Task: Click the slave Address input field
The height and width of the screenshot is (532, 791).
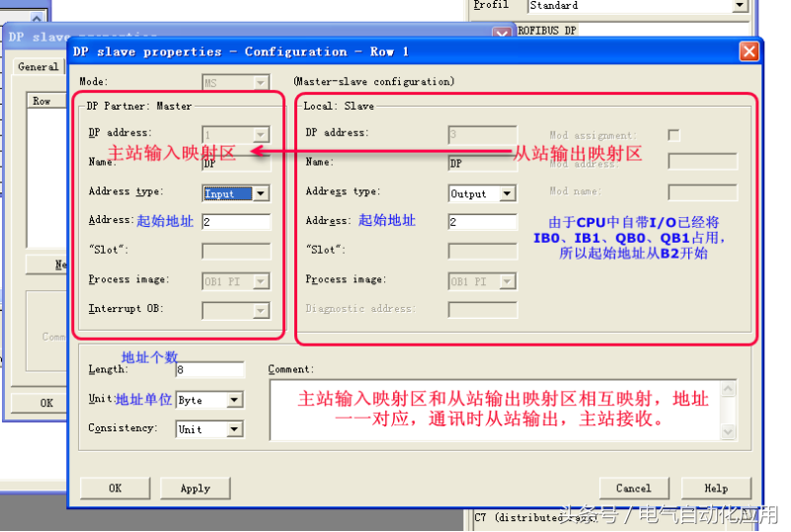Action: (482, 223)
